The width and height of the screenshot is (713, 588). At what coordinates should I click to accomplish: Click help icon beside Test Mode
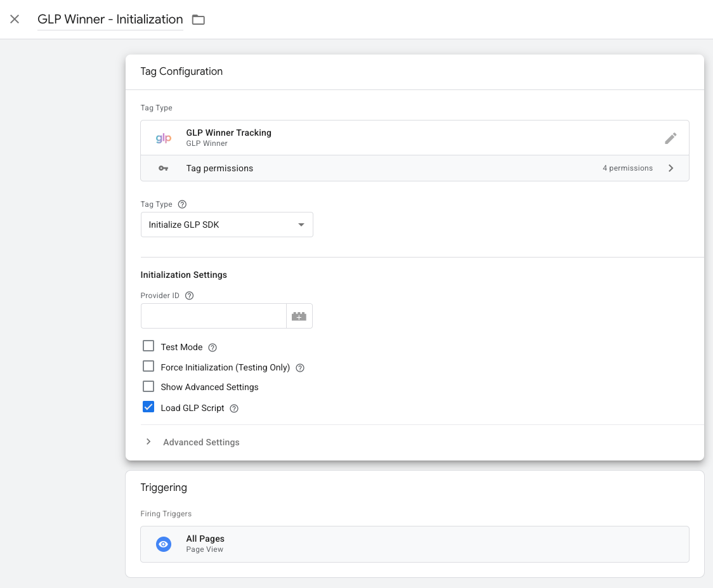coord(213,348)
